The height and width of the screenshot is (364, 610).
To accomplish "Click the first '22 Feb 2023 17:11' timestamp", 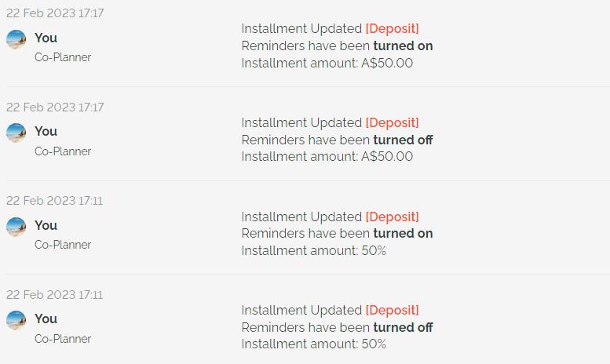I will point(54,201).
